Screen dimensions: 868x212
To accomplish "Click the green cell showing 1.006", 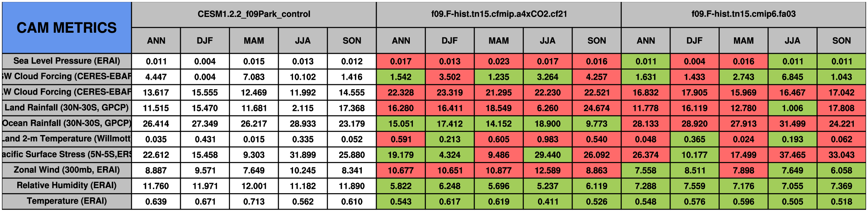I will tap(792, 108).
